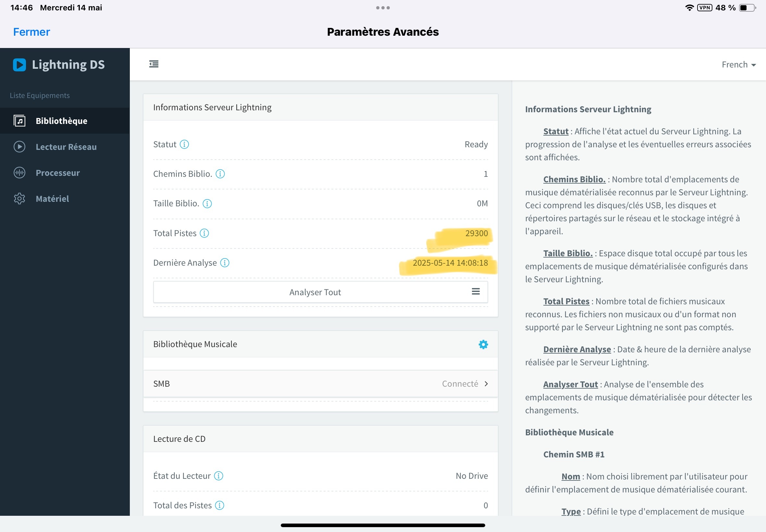Click the Taille Biblio. info icon
Screen dimensions: 766x532
[207, 204]
